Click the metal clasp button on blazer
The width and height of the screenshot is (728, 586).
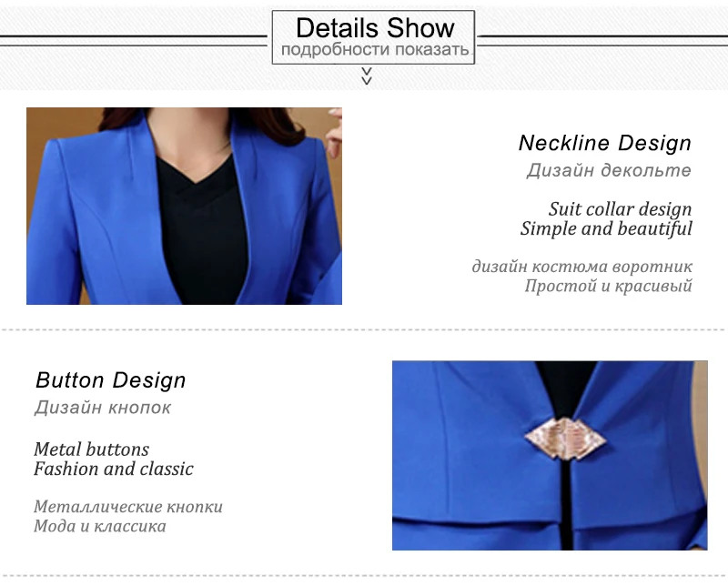tap(565, 439)
